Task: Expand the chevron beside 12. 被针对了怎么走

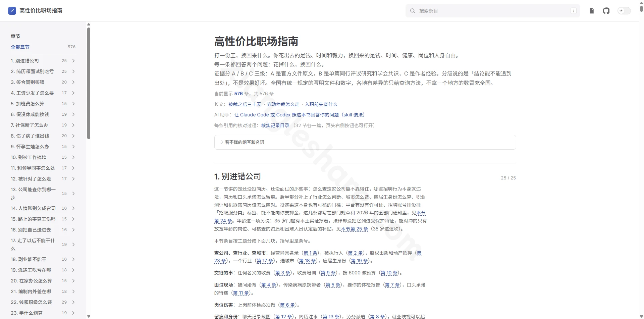Action: [73, 179]
